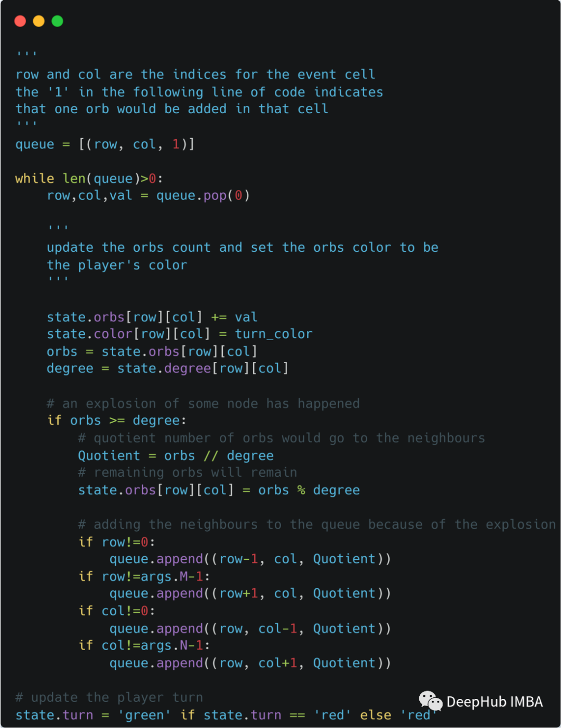
Task: Click the turn_color variable
Action: point(274,334)
